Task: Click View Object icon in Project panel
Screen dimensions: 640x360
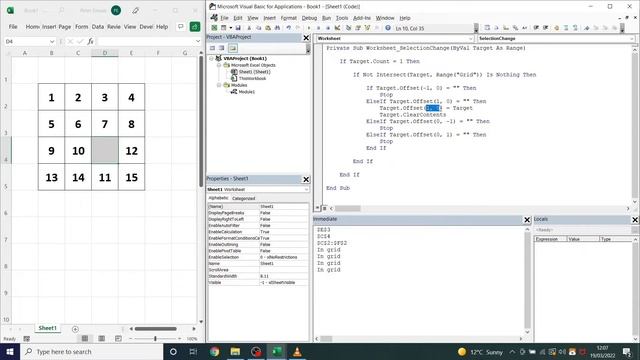Action: [222, 48]
